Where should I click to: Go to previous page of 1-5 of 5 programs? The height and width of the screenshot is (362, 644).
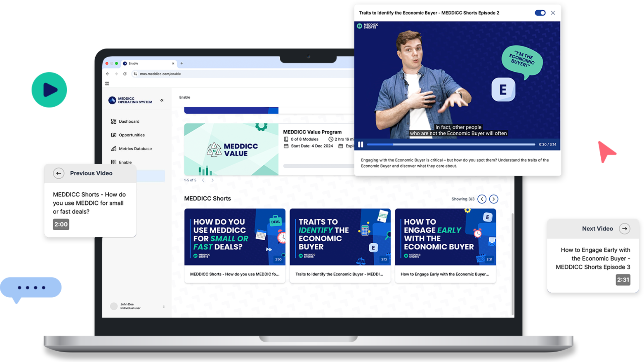coord(203,180)
